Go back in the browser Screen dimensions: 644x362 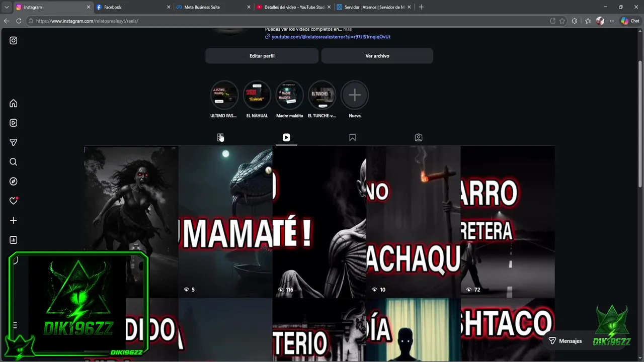pyautogui.click(x=7, y=21)
